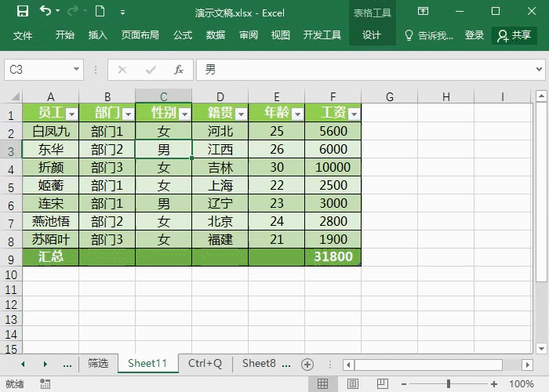Switch to the 筛选 sheet tab
The height and width of the screenshot is (392, 549).
pos(98,364)
